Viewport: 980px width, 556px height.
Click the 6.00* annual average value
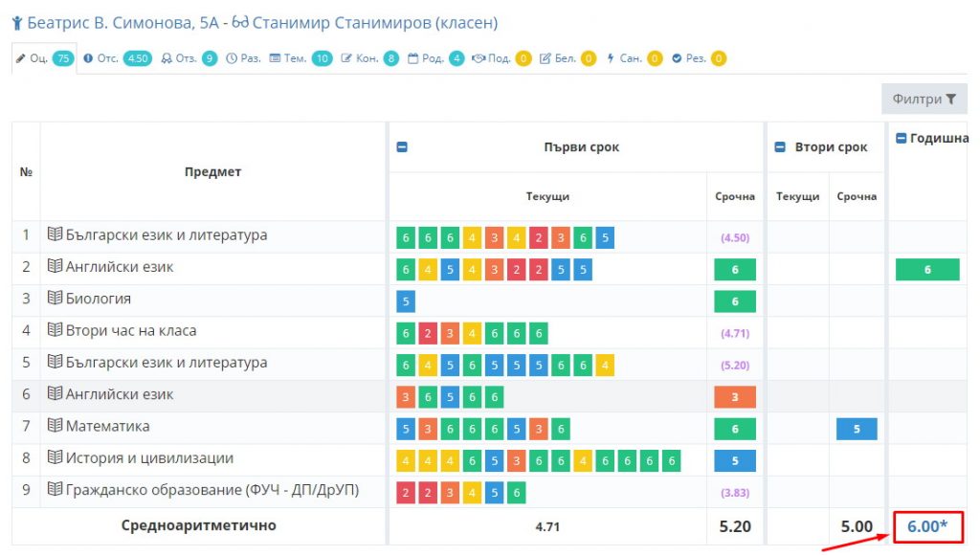[x=927, y=526]
